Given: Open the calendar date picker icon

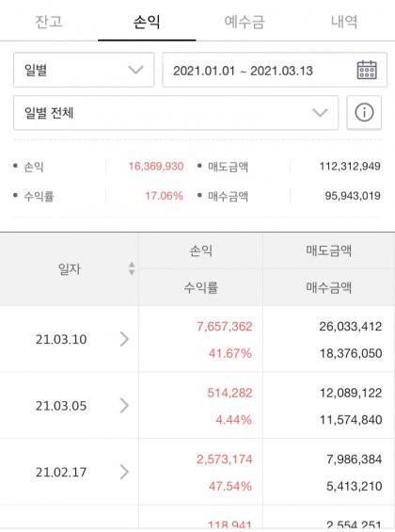Looking at the screenshot, I should (x=367, y=70).
